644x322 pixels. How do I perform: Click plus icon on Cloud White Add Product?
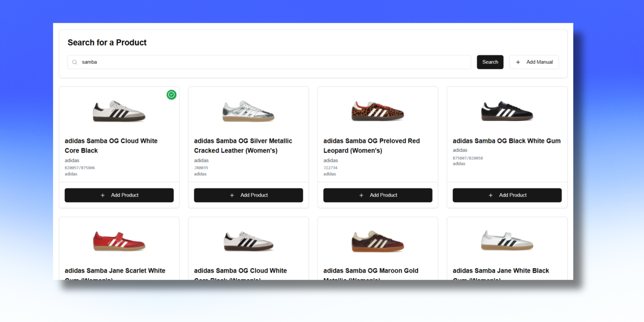pos(103,195)
